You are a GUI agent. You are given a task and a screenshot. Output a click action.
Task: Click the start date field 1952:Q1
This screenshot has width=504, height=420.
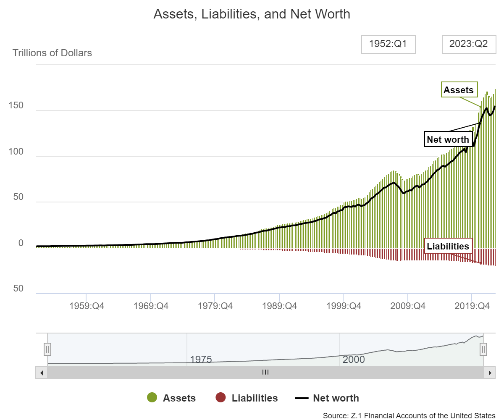point(388,44)
